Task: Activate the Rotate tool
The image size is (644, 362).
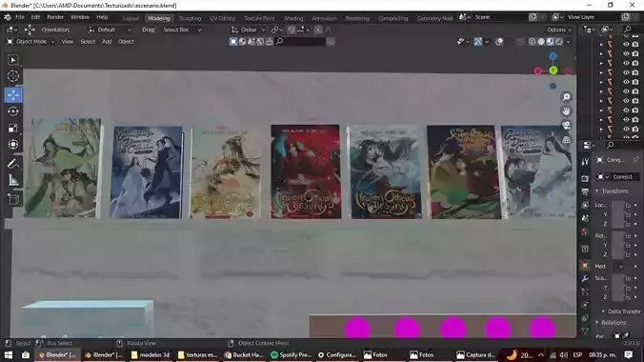Action: (x=13, y=111)
